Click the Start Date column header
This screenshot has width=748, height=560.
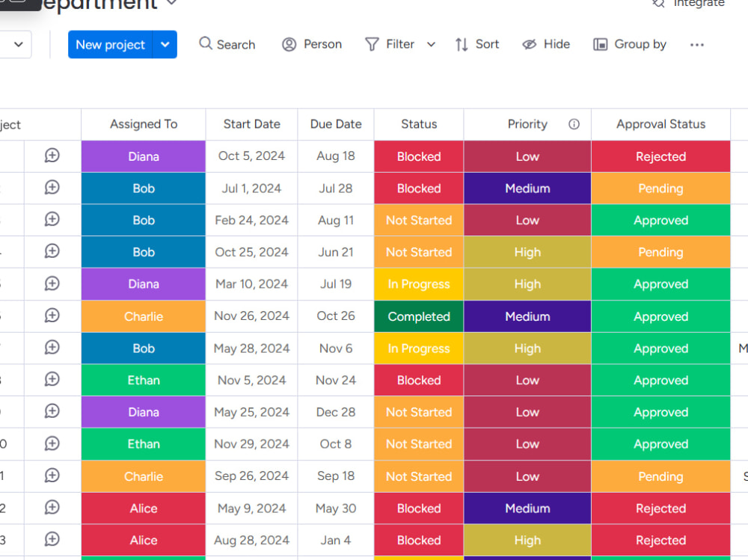[x=251, y=125]
